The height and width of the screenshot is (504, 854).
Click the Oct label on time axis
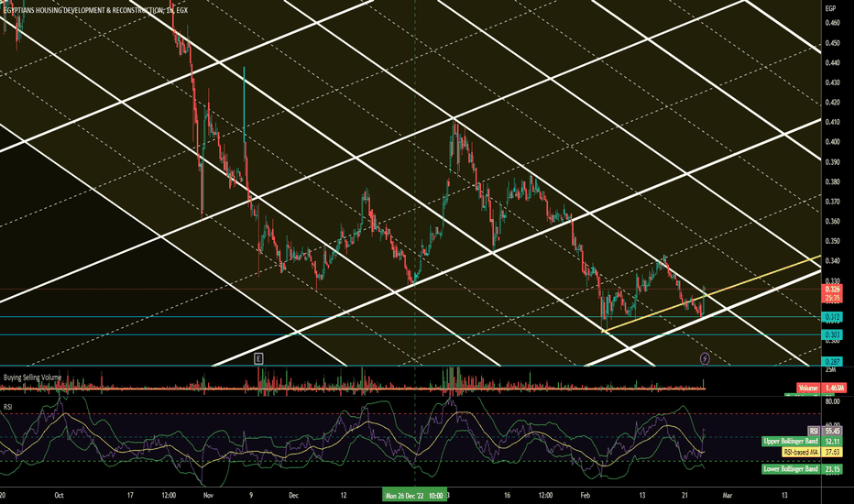pos(59,495)
